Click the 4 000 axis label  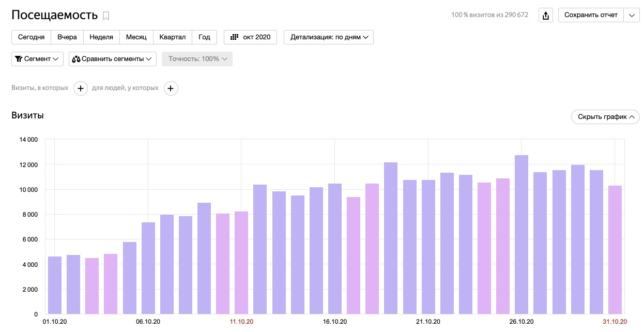point(29,264)
